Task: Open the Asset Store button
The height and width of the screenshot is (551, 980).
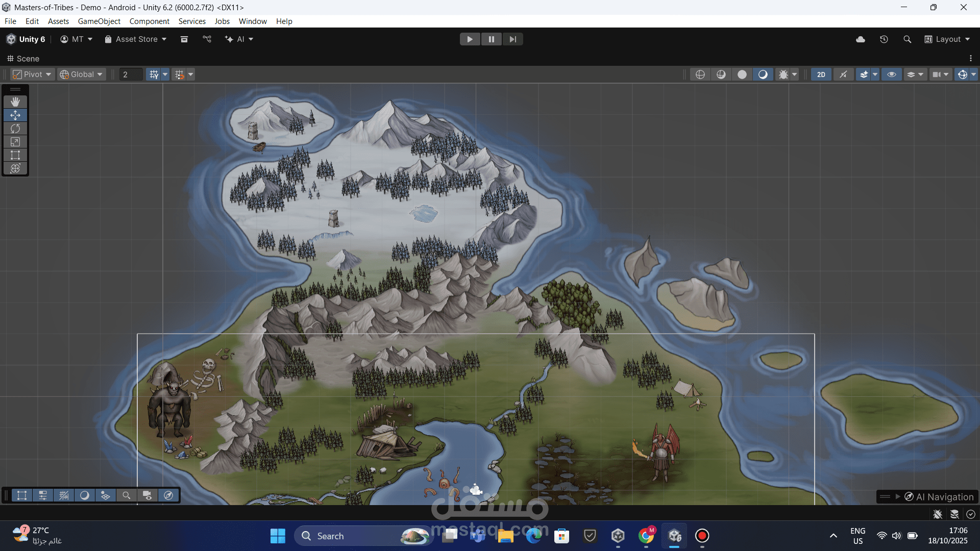Action: 136,39
